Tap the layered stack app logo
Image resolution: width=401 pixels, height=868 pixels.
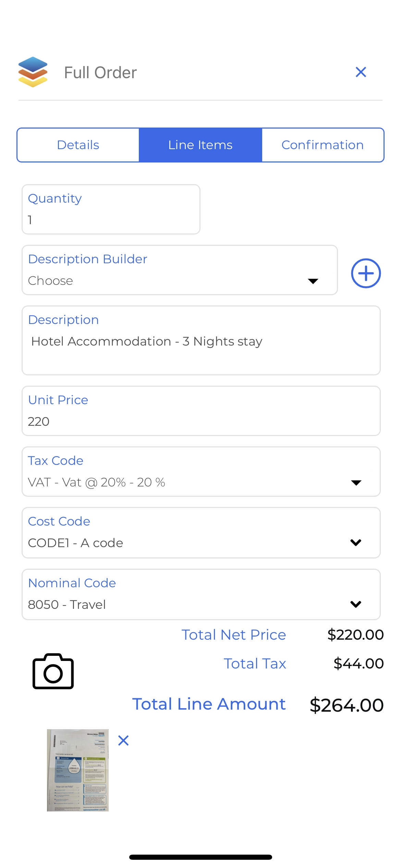33,72
